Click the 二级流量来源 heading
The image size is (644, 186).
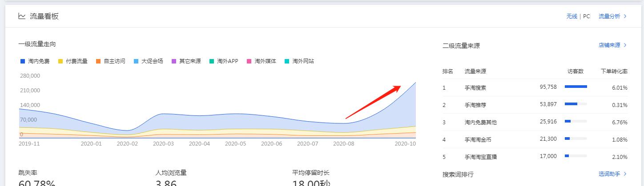coord(461,46)
